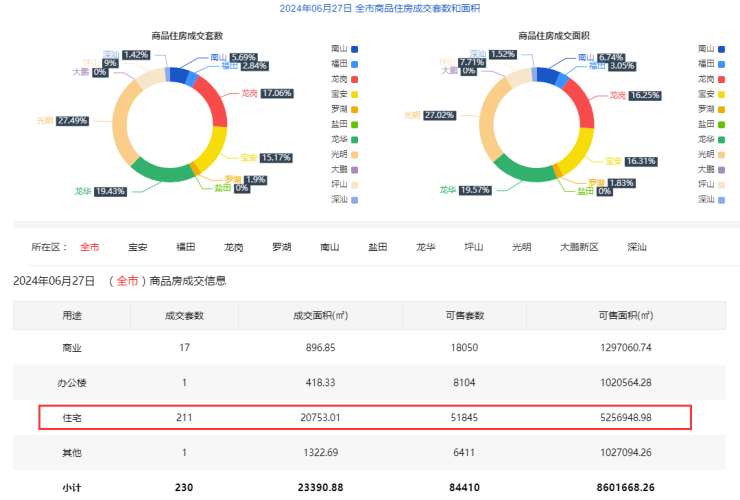The width and height of the screenshot is (740, 500).
Task: Click 罗湖 orange swatch in left legend
Action: click(x=353, y=109)
